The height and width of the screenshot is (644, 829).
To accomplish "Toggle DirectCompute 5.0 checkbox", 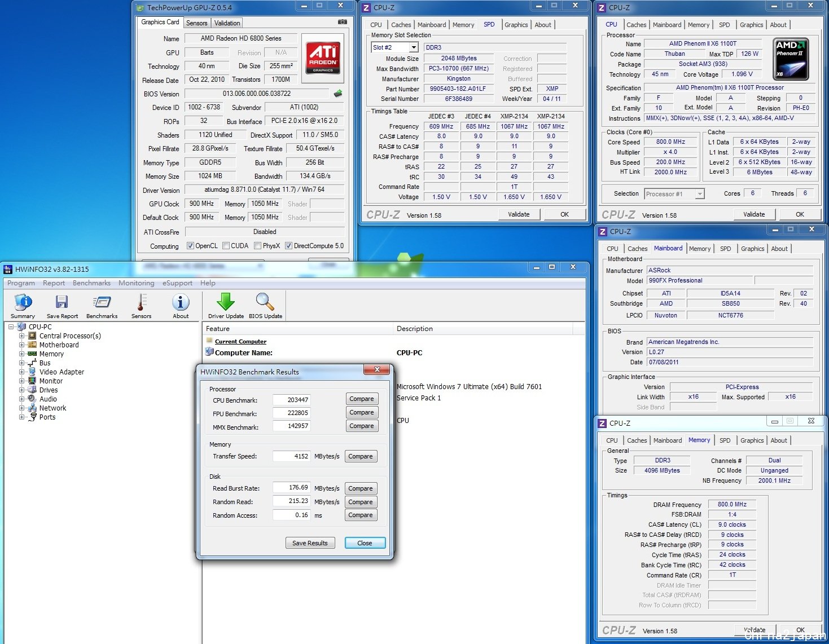I will 288,246.
